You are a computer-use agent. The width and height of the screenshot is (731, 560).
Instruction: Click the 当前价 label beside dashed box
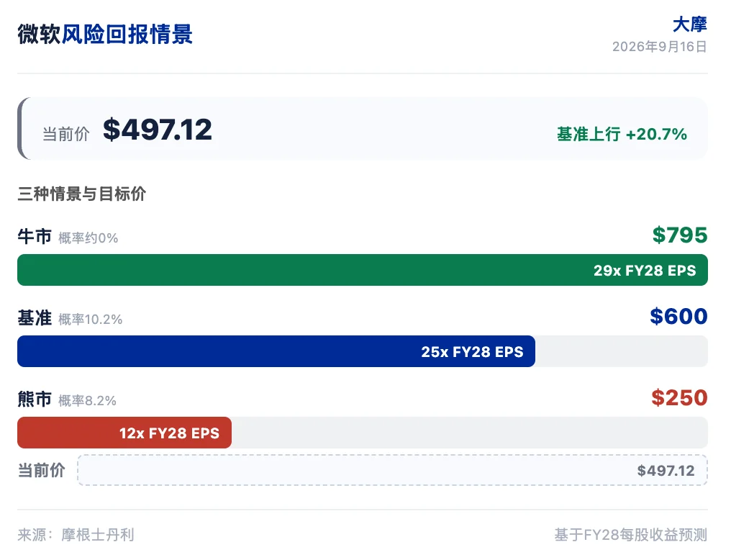pyautogui.click(x=42, y=470)
